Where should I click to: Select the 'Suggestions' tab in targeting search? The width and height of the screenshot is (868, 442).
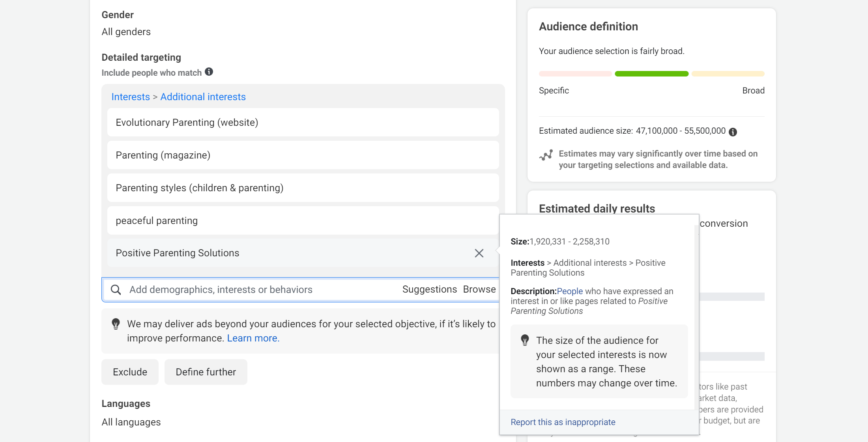pyautogui.click(x=429, y=290)
